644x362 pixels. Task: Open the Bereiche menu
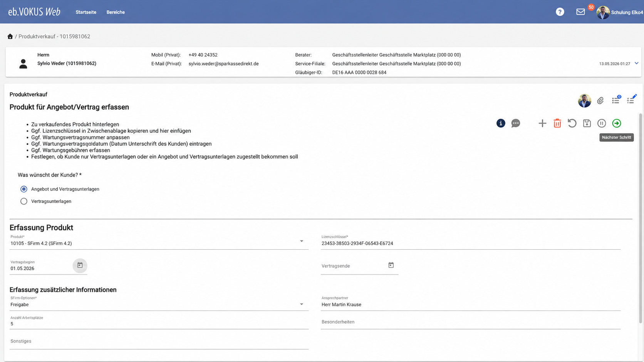pyautogui.click(x=116, y=12)
